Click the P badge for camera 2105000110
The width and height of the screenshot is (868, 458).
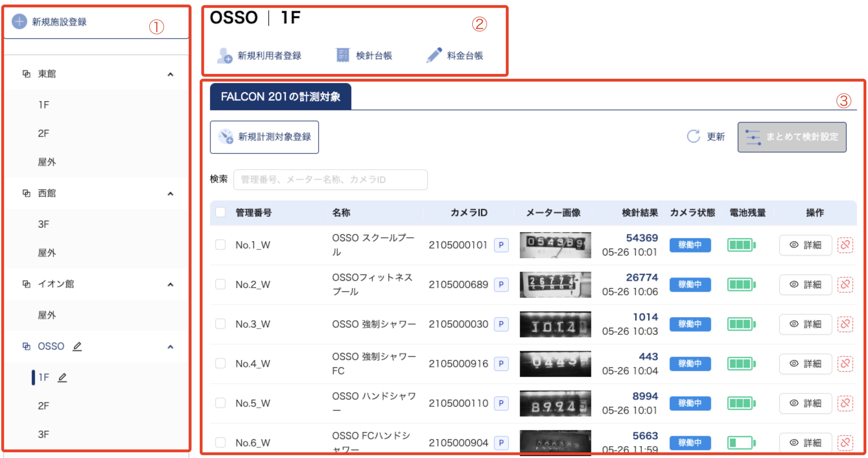501,403
